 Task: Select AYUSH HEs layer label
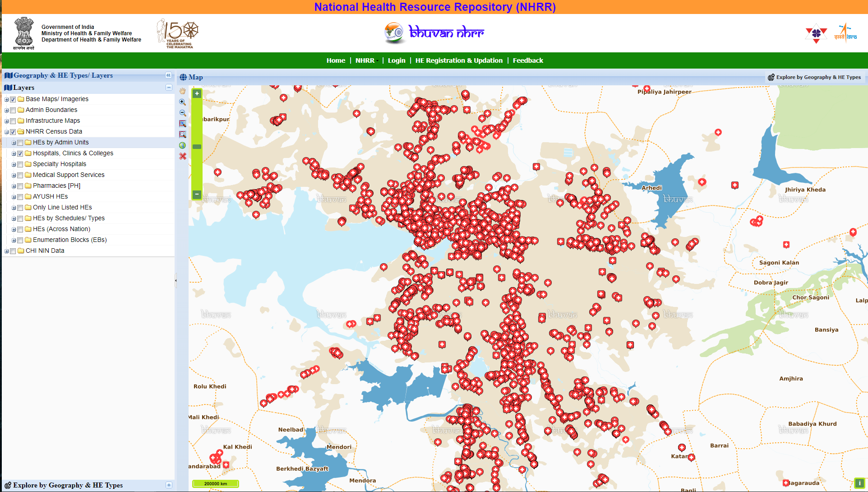click(50, 196)
